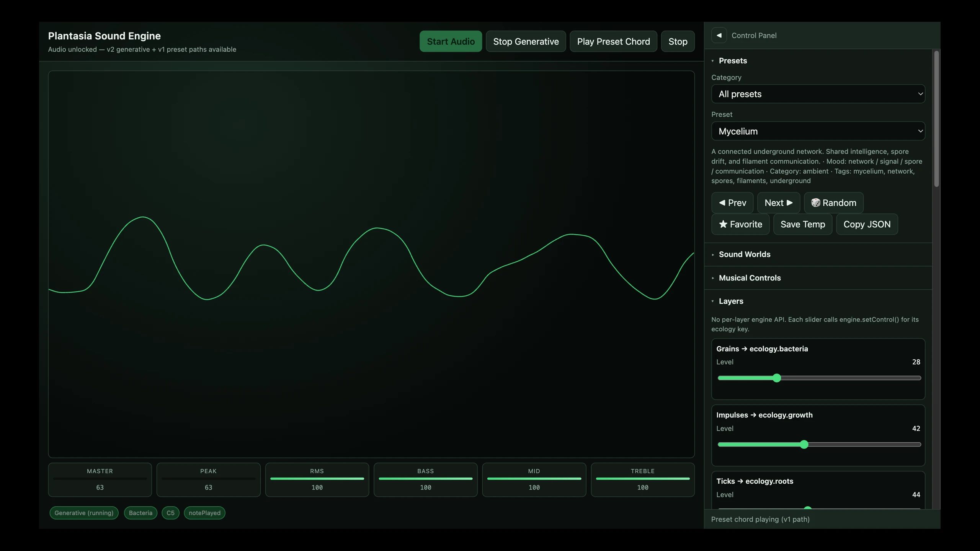The image size is (980, 551).
Task: Open the Preset dropdown showing Mycelium
Action: coord(818,131)
